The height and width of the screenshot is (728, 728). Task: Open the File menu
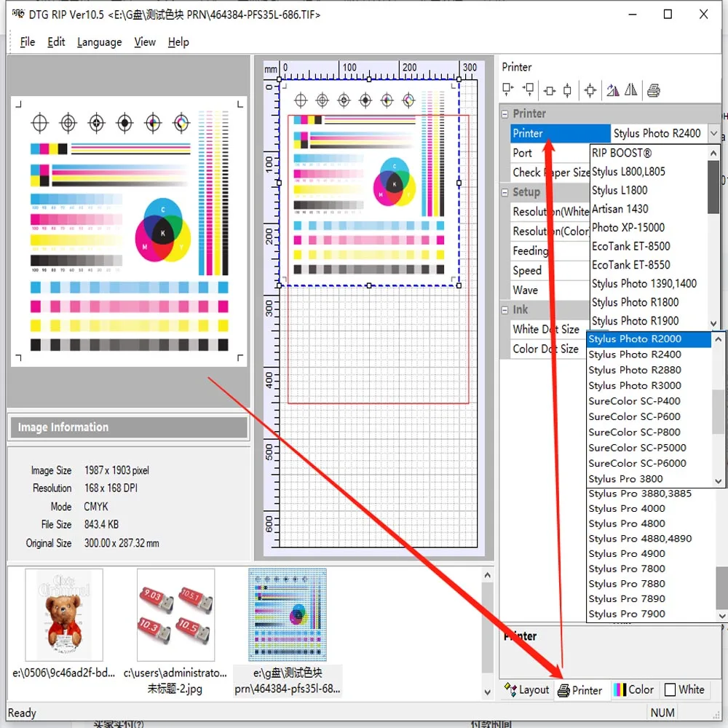(28, 41)
